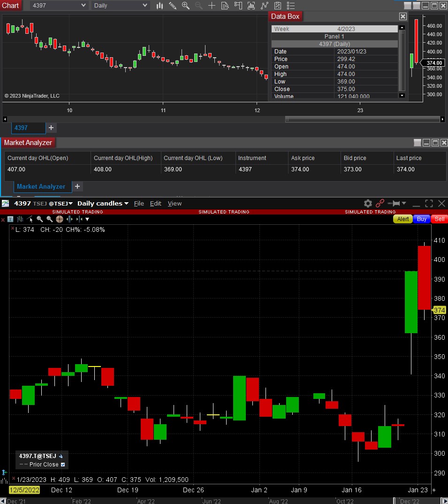Click the second magnifier zoom icon in TWS toolbar

point(50,219)
